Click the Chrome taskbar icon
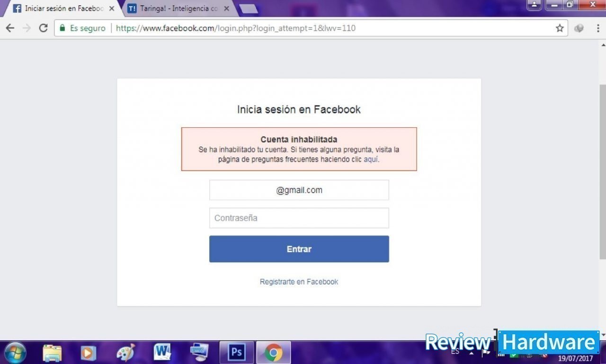The image size is (606, 364). (273, 353)
